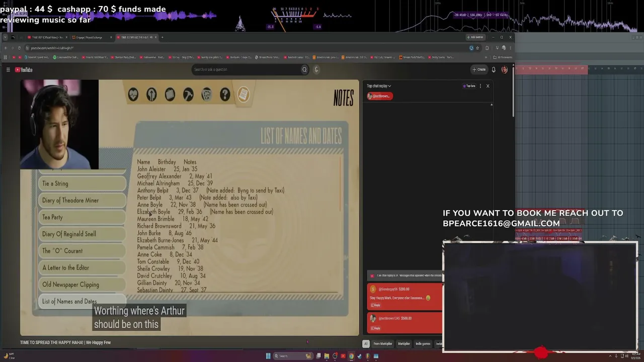Image resolution: width=644 pixels, height=362 pixels.
Task: Click the YouTube Create button
Action: pos(479,69)
